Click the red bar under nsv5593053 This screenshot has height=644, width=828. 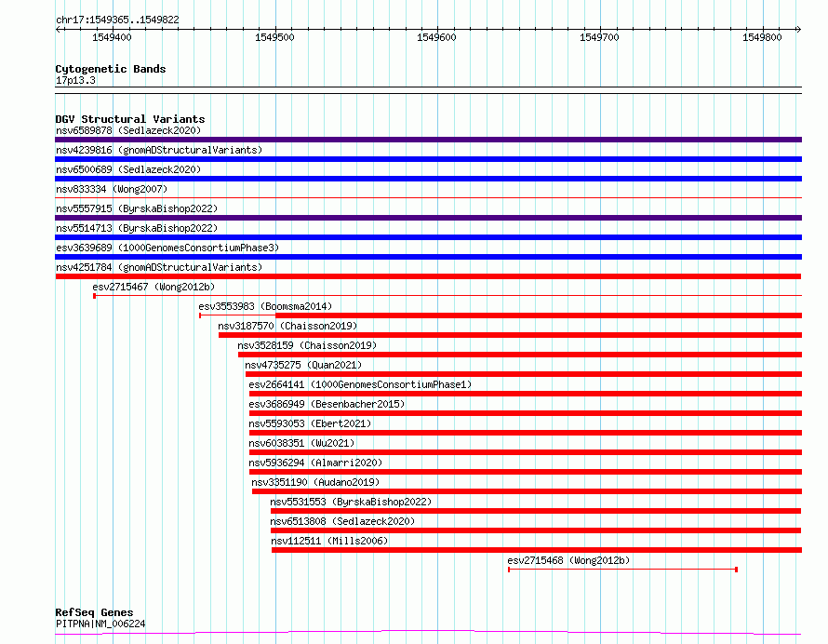526,433
